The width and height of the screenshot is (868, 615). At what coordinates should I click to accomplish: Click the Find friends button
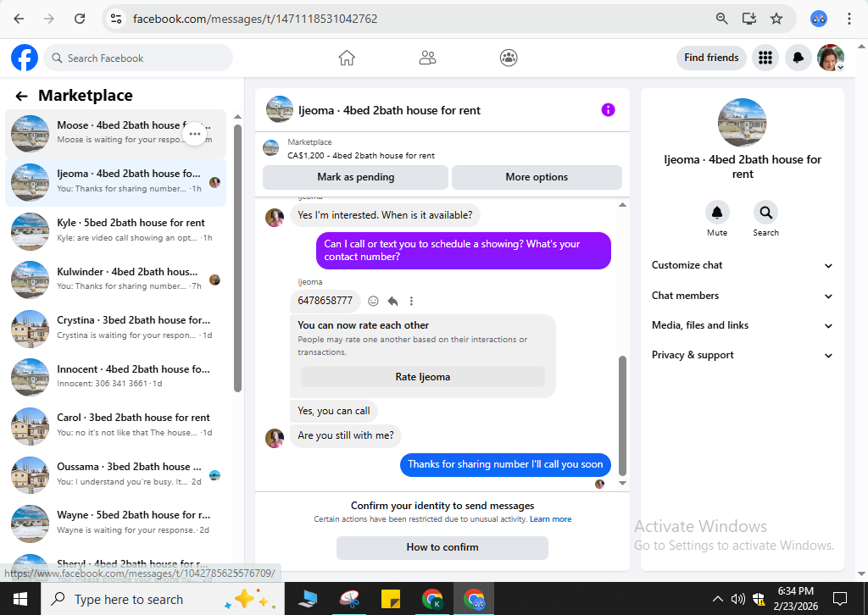click(x=711, y=58)
